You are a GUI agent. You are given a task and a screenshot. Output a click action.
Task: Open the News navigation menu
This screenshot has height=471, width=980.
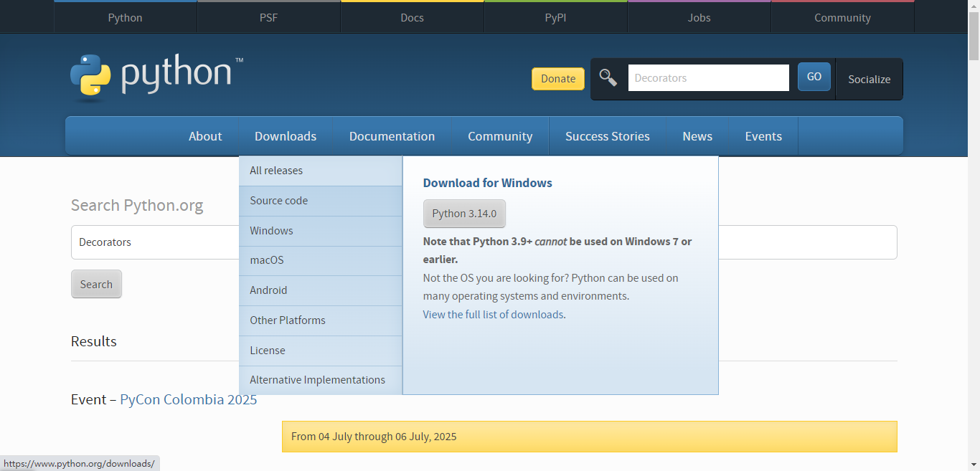pyautogui.click(x=697, y=136)
